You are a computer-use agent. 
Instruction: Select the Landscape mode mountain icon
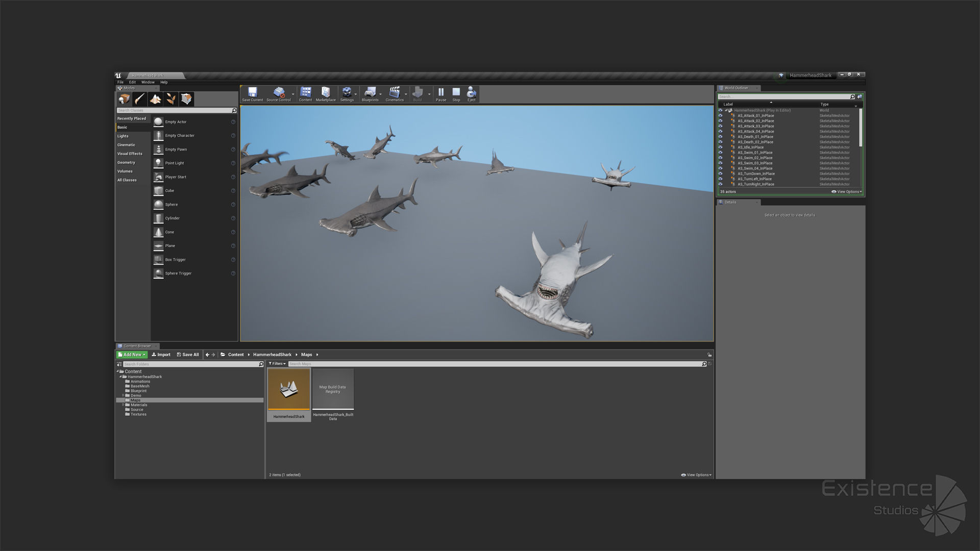click(156, 99)
